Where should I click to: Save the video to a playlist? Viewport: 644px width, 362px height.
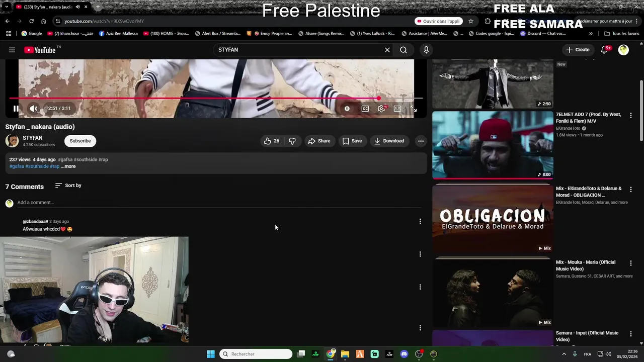pyautogui.click(x=352, y=141)
